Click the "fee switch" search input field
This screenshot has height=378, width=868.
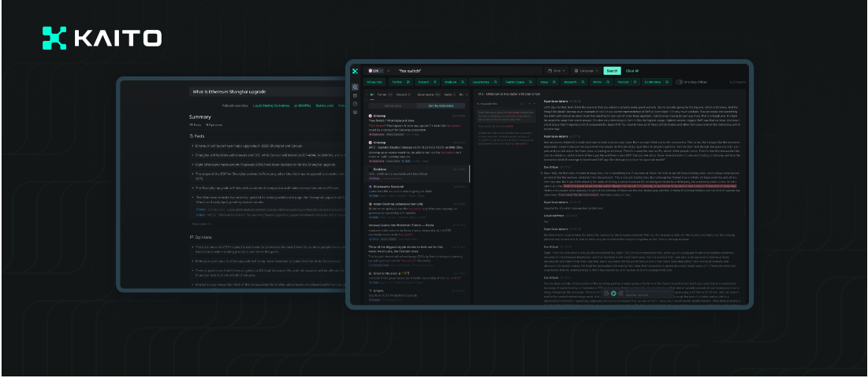coord(468,71)
